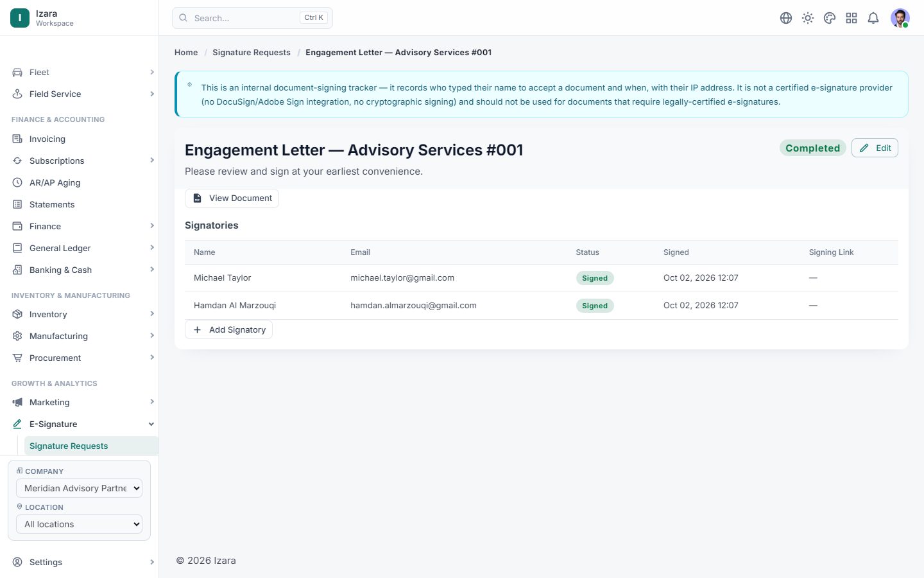Click the Izara workspace logo
Screen dimensions: 924x578
(x=20, y=18)
